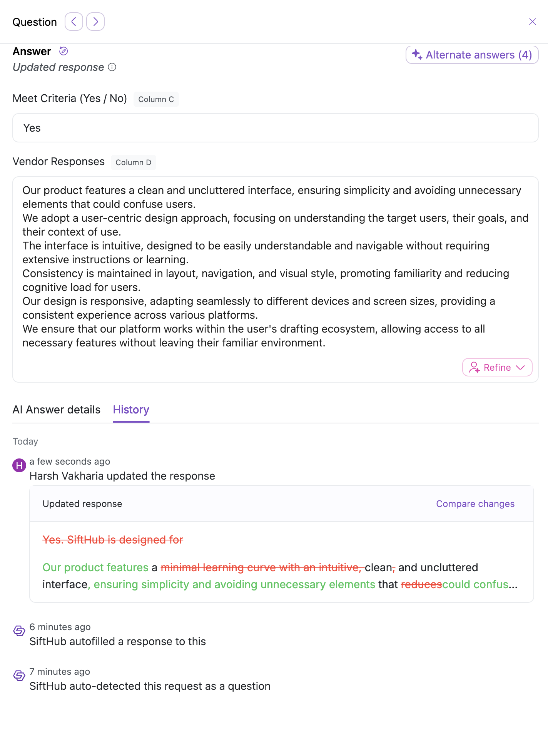Click the sparkle icon in Alternate answers

(417, 54)
